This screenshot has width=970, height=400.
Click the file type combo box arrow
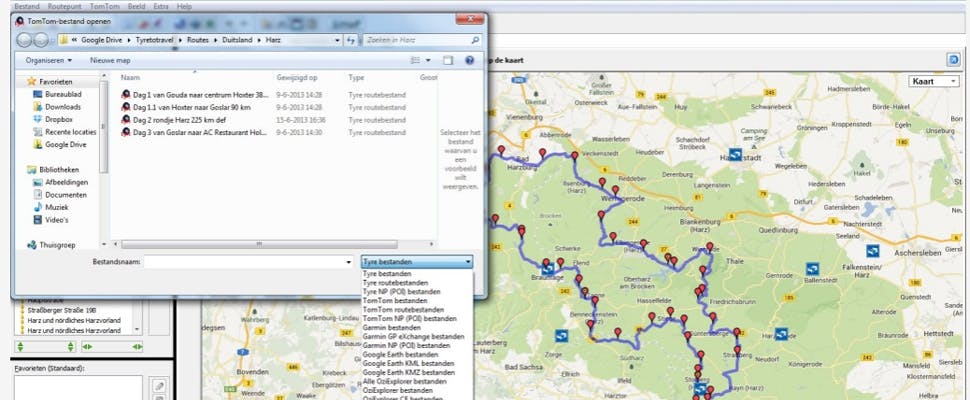[x=468, y=262]
